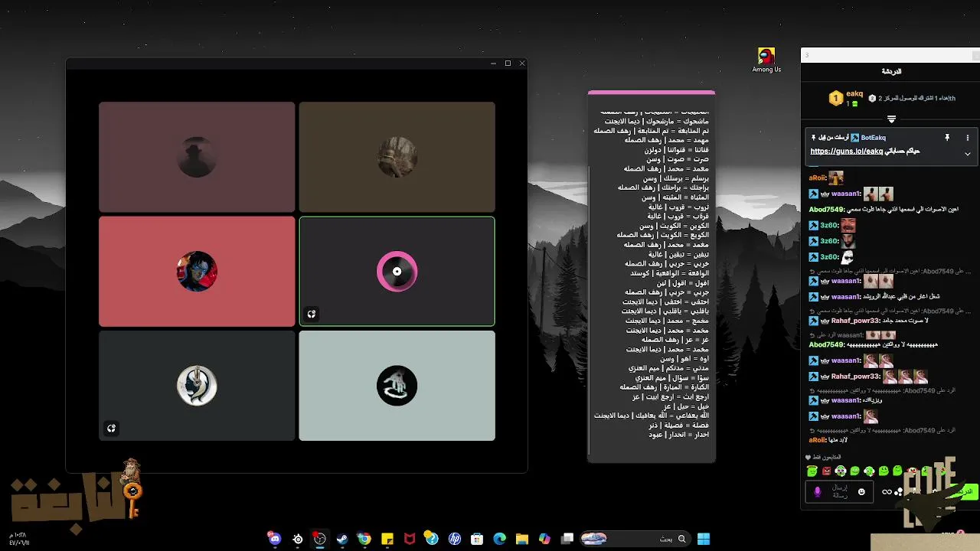Open Discord from the taskbar
The height and width of the screenshot is (551, 980).
[275, 539]
